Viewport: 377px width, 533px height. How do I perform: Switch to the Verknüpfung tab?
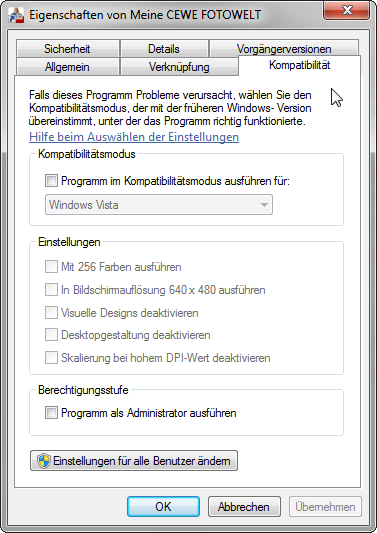(x=179, y=67)
